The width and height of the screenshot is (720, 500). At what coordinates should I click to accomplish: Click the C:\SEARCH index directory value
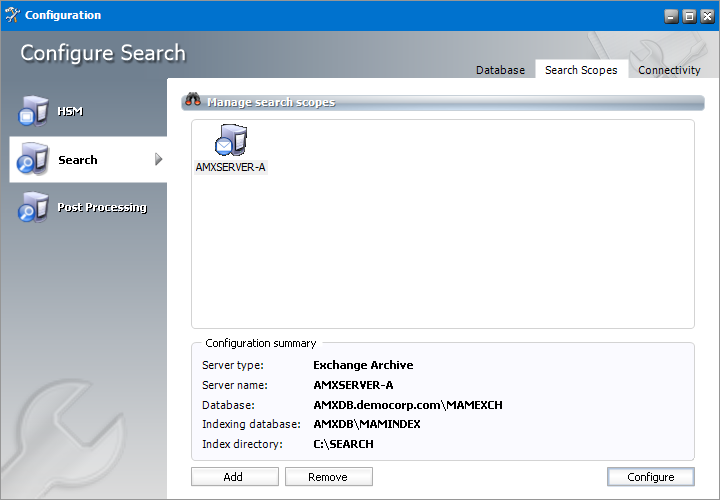tap(343, 444)
